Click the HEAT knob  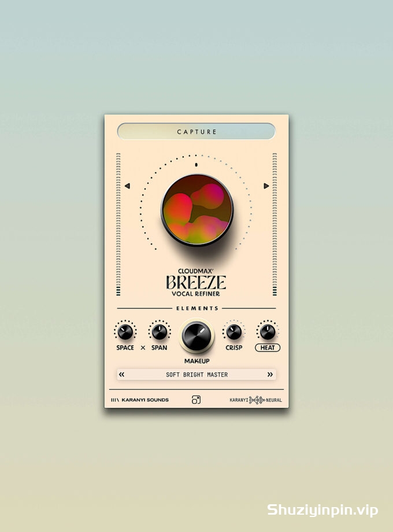268,332
